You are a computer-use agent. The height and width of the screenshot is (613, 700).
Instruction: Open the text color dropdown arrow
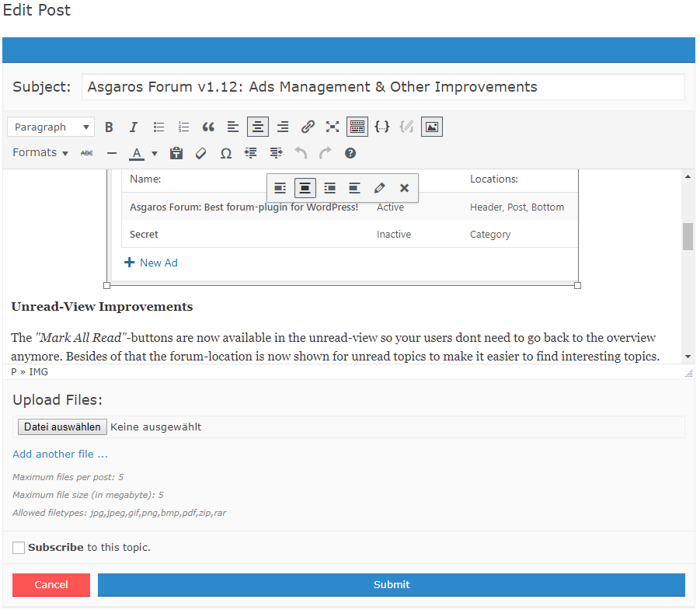pos(155,153)
